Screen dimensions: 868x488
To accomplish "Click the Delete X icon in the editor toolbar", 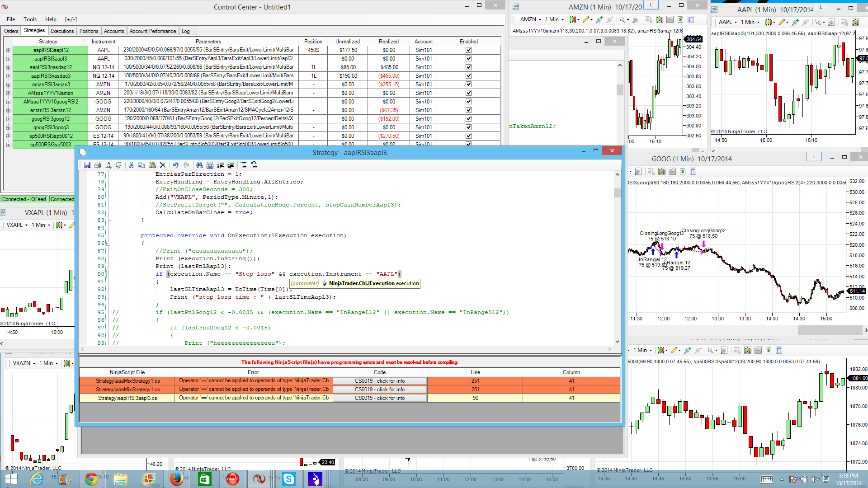I will [163, 165].
